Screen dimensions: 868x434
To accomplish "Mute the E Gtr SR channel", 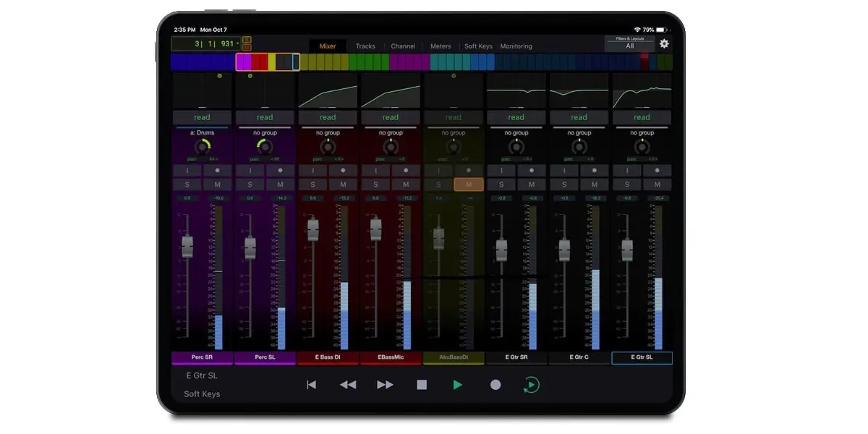I will 532,184.
